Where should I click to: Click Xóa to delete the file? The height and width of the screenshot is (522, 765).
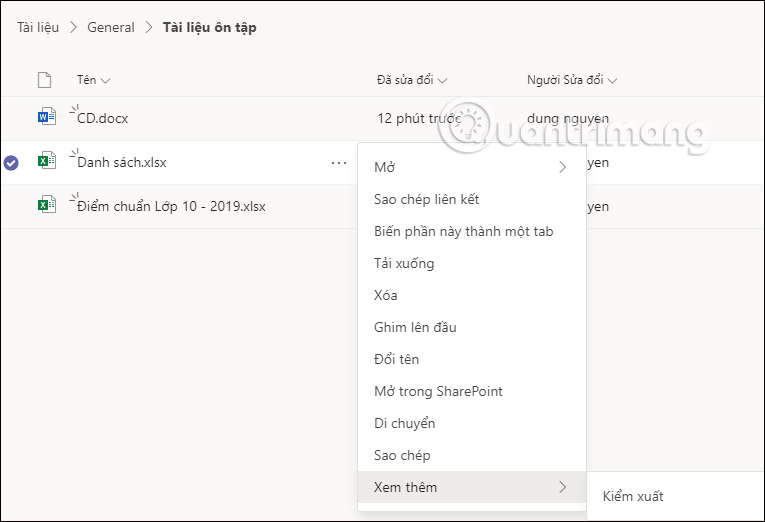tap(386, 295)
